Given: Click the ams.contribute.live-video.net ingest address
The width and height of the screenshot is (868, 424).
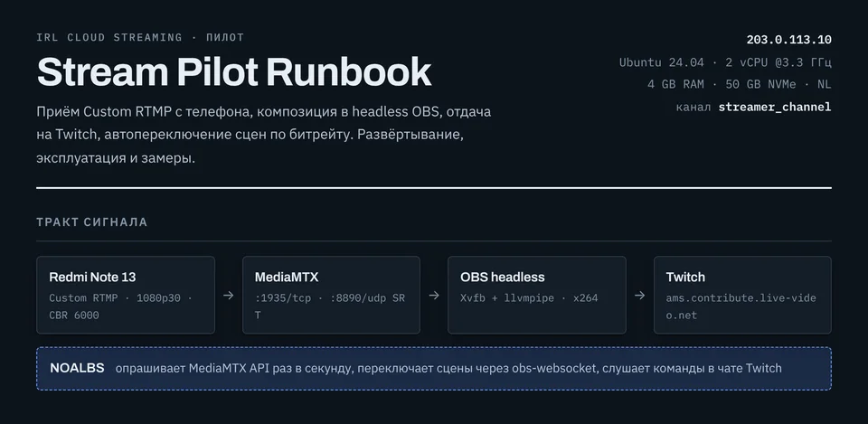Looking at the screenshot, I should [741, 306].
